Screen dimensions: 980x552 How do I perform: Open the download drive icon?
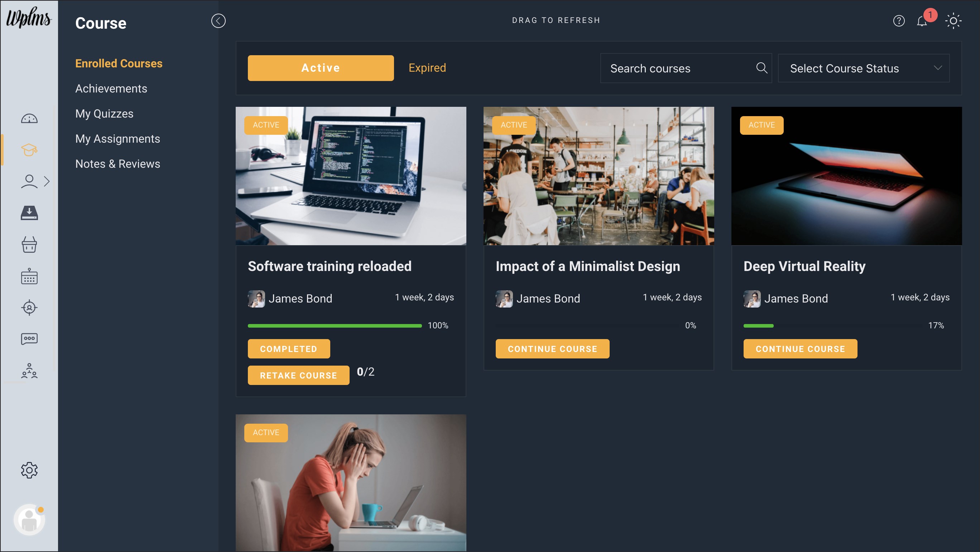[x=29, y=213]
